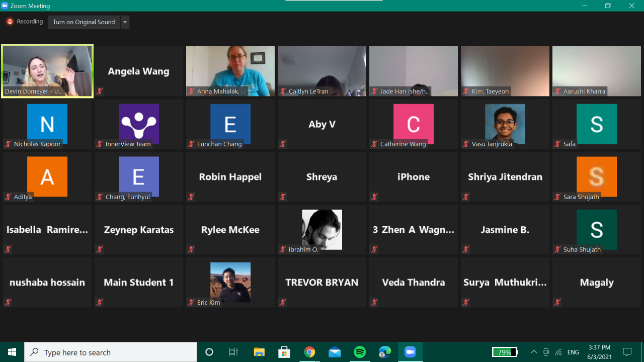Click Chang, Eunhyul's purple E avatar
This screenshot has height=362, width=644.
tap(139, 176)
